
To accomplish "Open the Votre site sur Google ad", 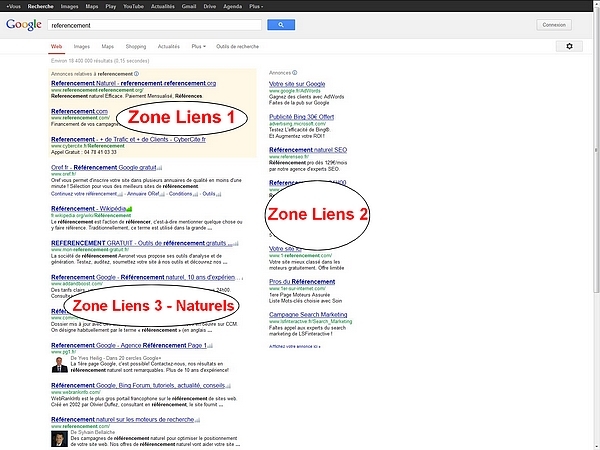I will point(297,84).
